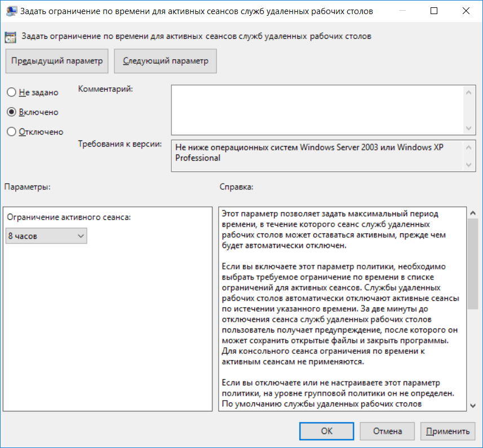Set the policy to "Отключено"
Viewport: 483px width, 448px height.
(x=11, y=132)
